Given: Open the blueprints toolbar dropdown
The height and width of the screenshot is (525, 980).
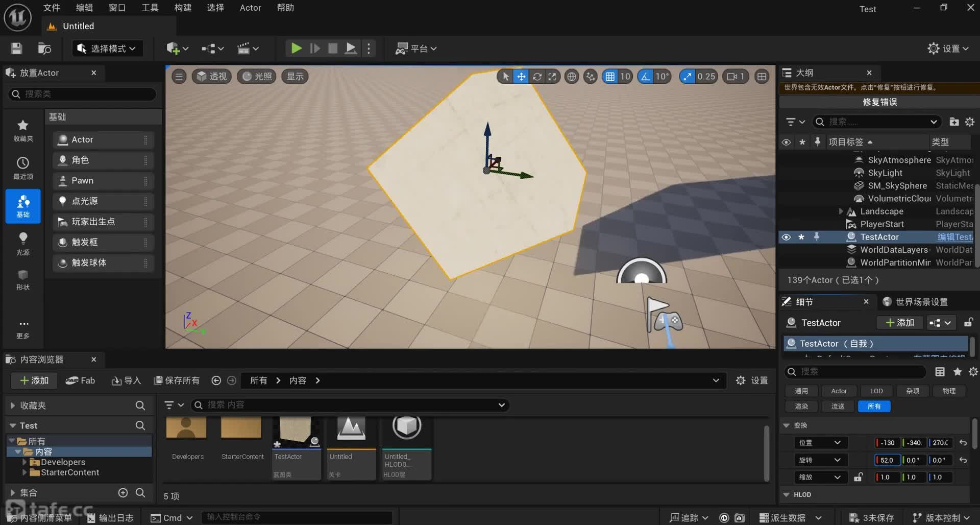Looking at the screenshot, I should (212, 49).
